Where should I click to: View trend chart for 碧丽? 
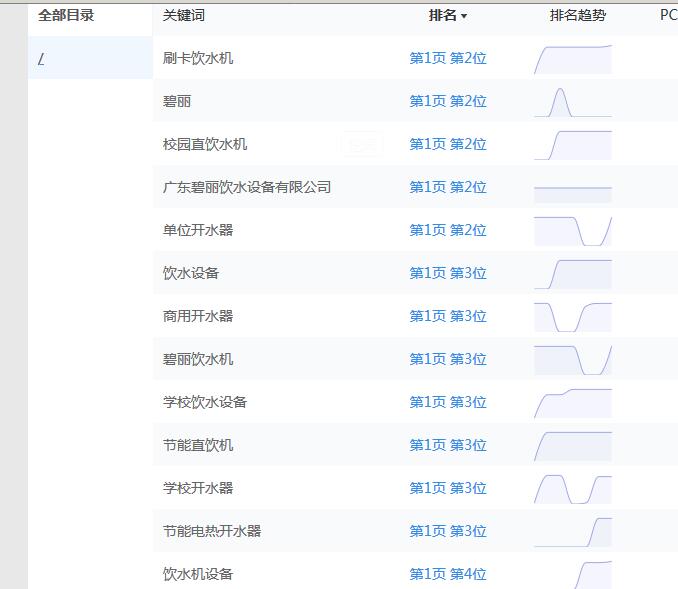[x=573, y=102]
